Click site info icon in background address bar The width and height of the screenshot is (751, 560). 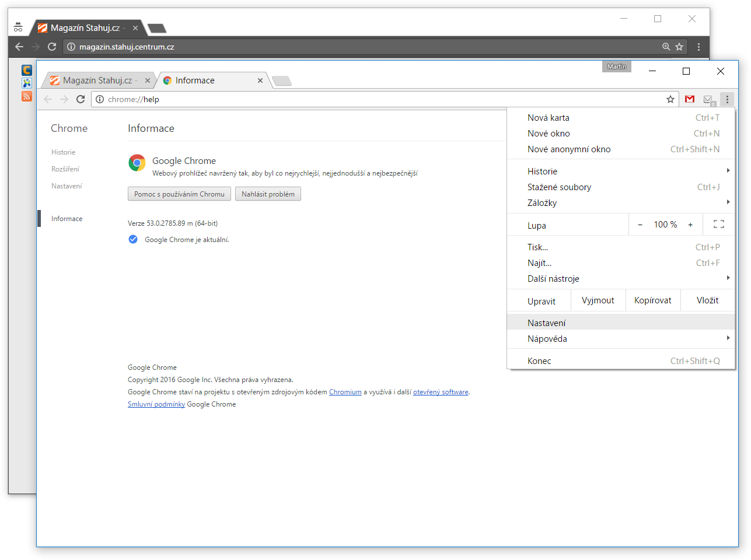coord(71,47)
